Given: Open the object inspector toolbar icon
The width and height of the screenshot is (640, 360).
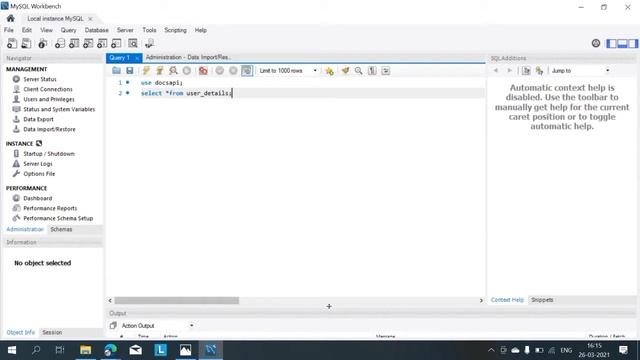Looking at the screenshot, I should tap(42, 43).
